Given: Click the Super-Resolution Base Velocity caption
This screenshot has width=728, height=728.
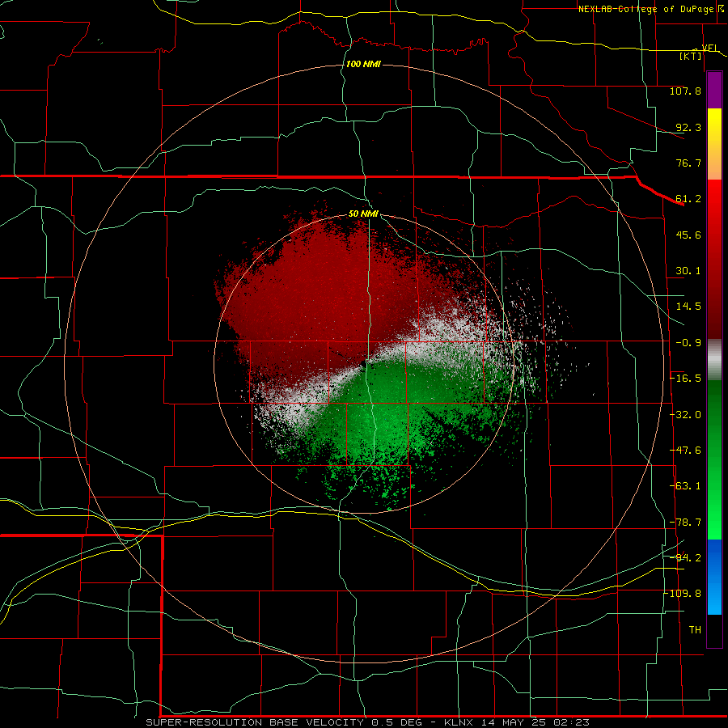Looking at the screenshot, I should tap(367, 722).
